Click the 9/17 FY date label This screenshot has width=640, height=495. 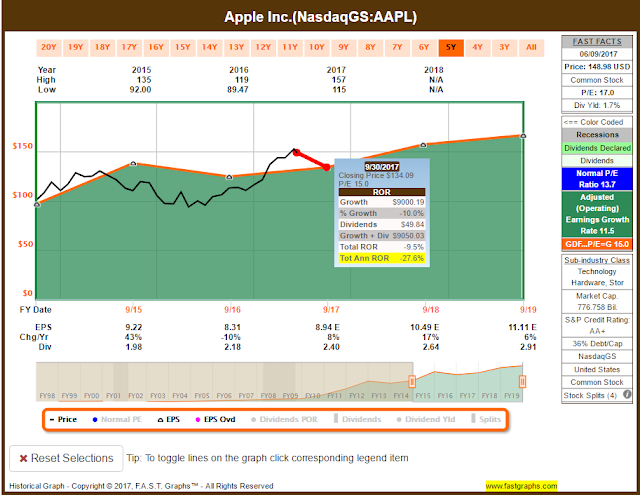[331, 310]
